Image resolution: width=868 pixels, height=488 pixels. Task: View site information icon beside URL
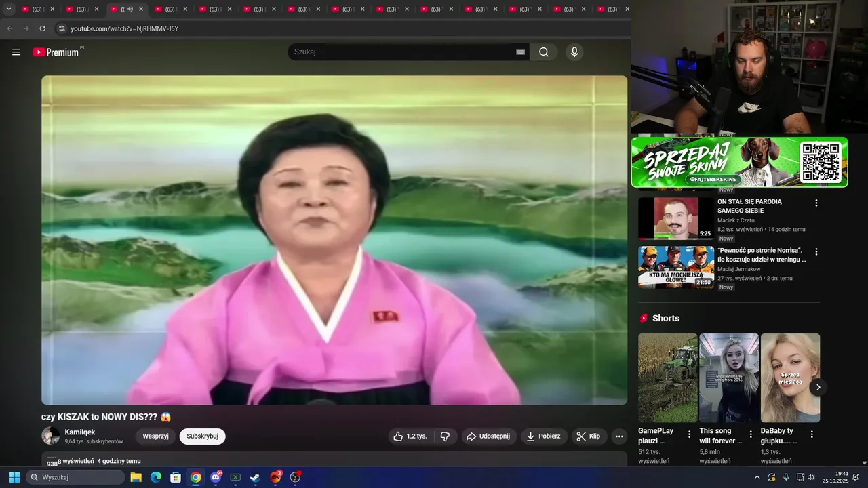[x=61, y=28]
